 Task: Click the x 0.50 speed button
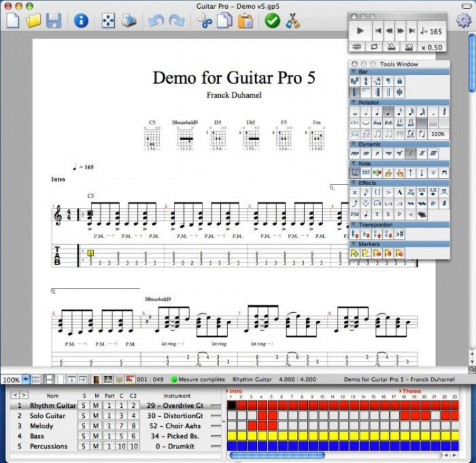click(432, 47)
